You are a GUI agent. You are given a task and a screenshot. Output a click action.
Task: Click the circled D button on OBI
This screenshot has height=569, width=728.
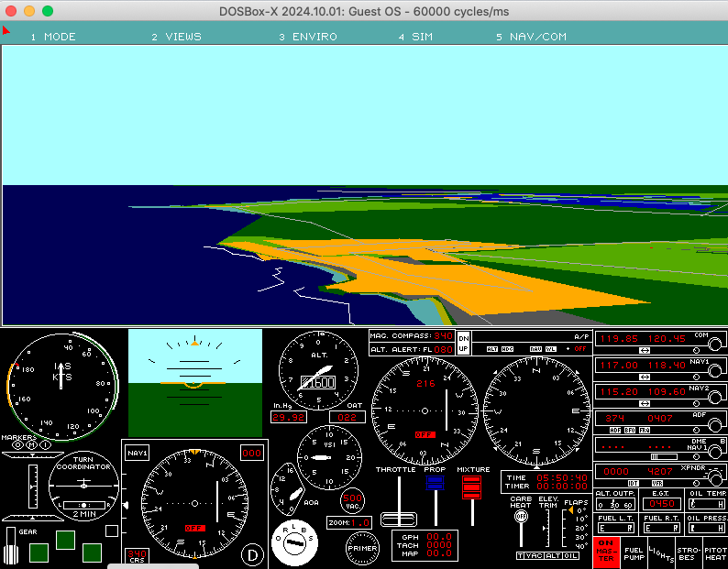click(252, 555)
